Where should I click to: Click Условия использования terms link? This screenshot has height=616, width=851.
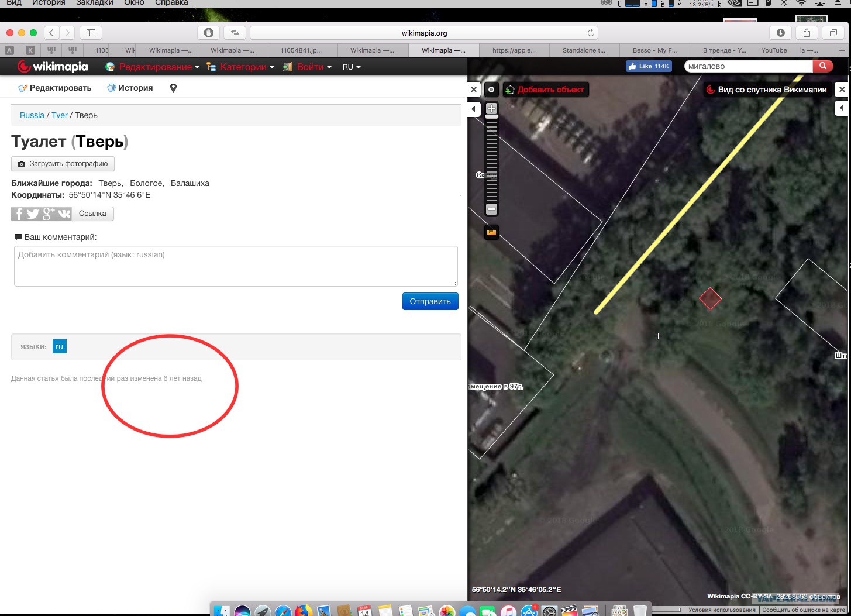pyautogui.click(x=722, y=610)
